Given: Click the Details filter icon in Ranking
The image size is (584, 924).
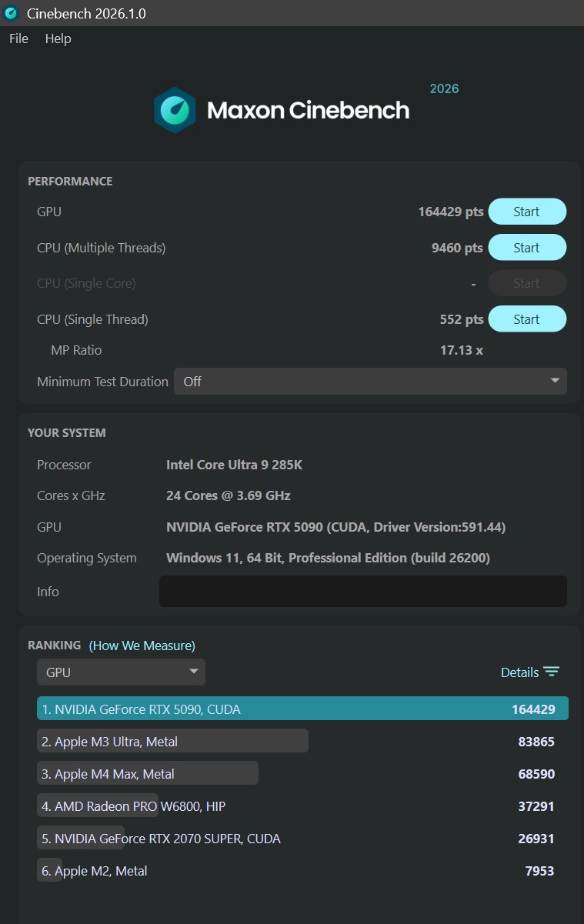Looking at the screenshot, I should pyautogui.click(x=552, y=671).
